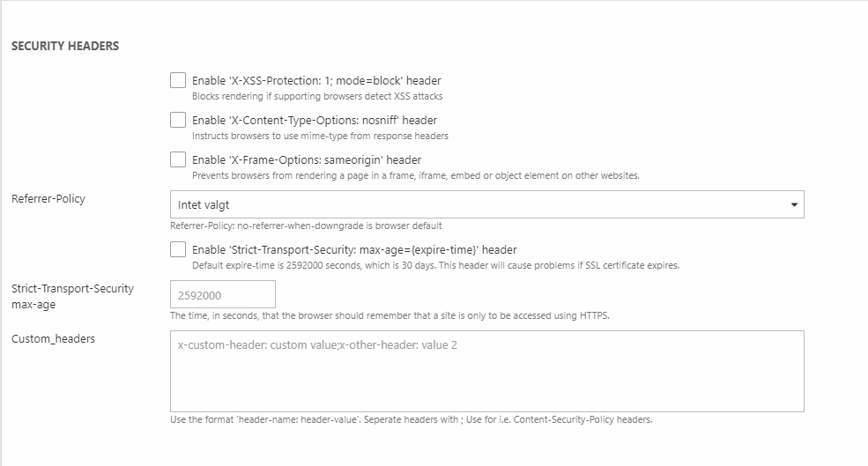Click the 'Strict-Transport-Security max-age' field label

tap(72, 297)
